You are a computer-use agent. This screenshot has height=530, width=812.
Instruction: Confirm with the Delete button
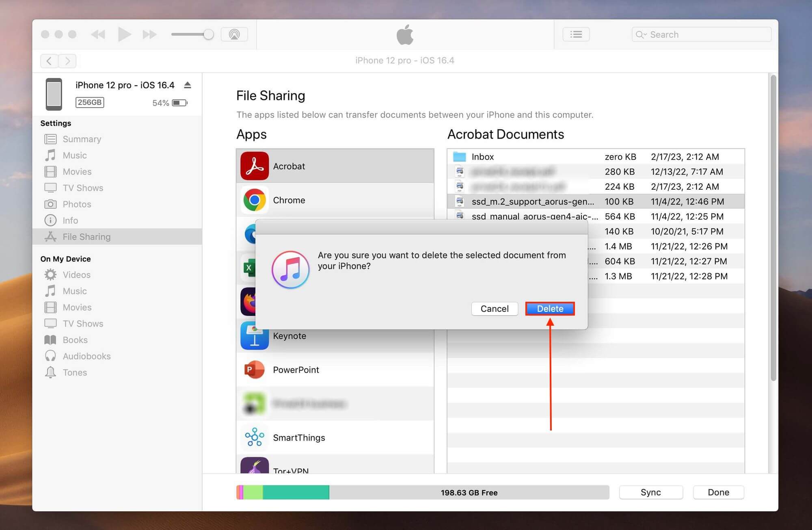(550, 309)
